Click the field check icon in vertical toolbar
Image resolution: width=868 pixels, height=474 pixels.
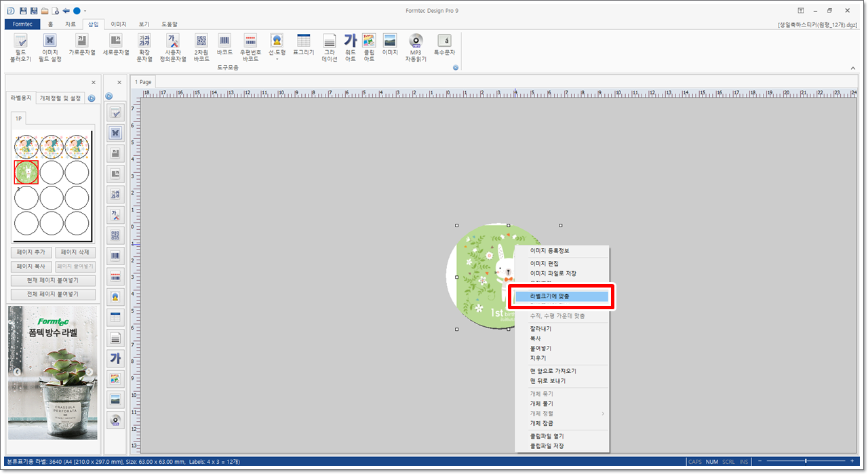tap(115, 113)
